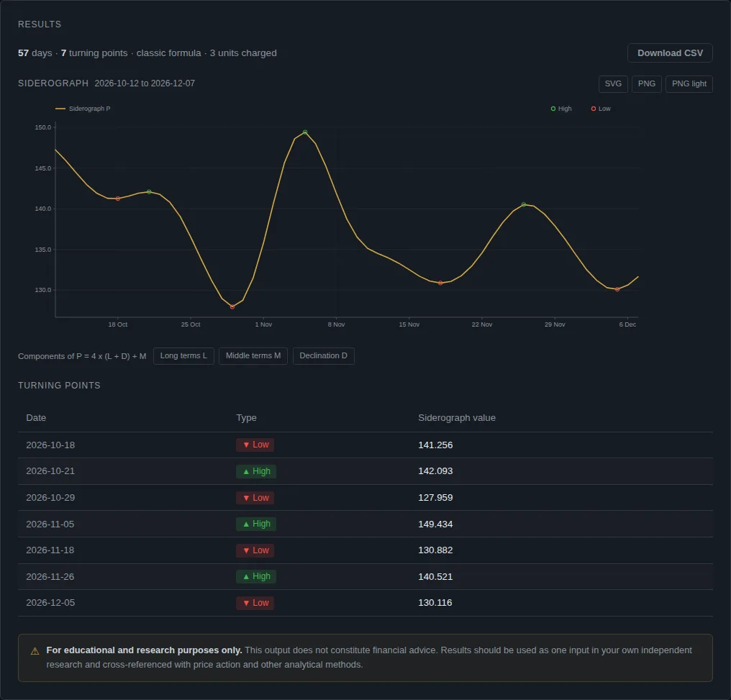
Task: Click the low marker near 18 Nov on chart
Action: click(440, 283)
